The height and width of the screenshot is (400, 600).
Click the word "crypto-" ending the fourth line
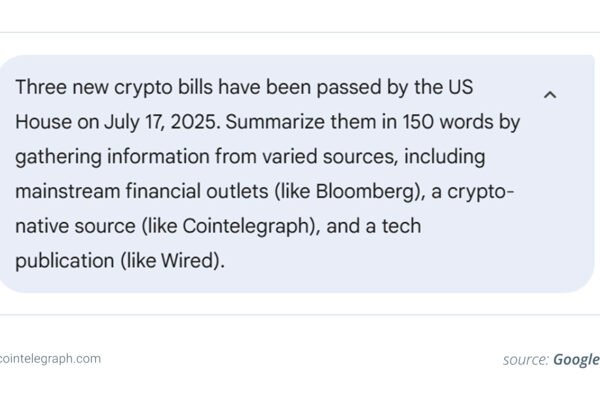click(x=481, y=191)
